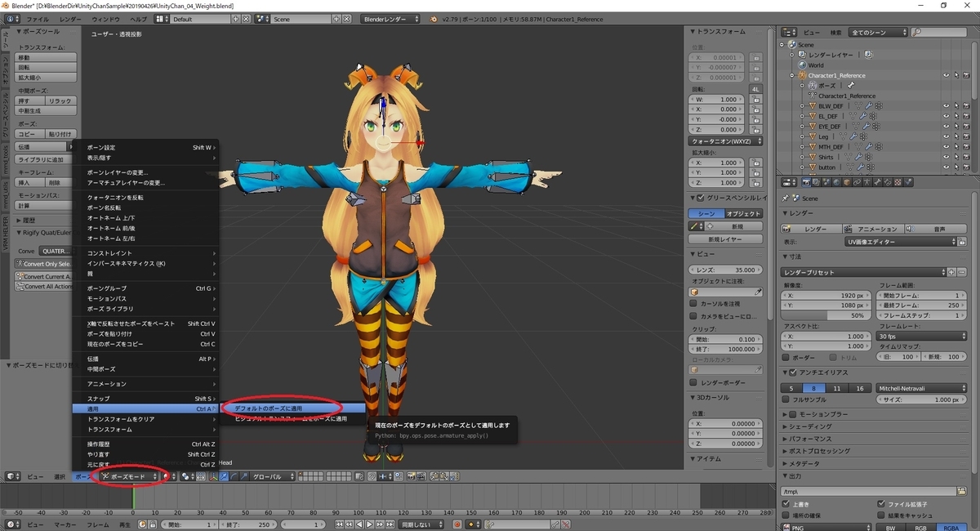Open the File menu in top bar
The height and width of the screenshot is (531, 980).
coord(38,18)
